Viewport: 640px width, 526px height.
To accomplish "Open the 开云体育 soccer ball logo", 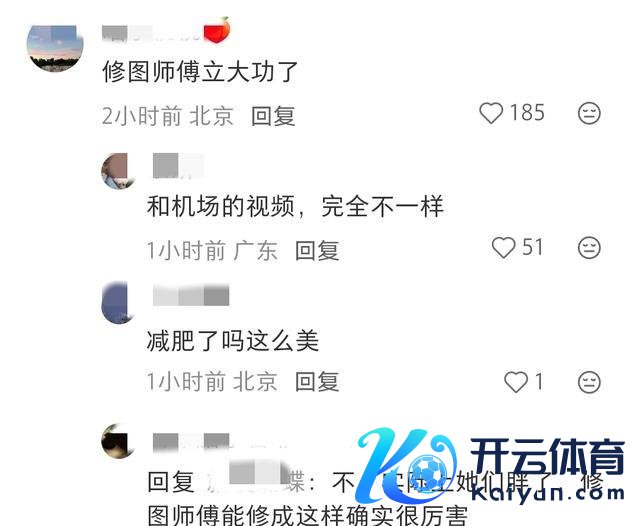I will (x=427, y=473).
